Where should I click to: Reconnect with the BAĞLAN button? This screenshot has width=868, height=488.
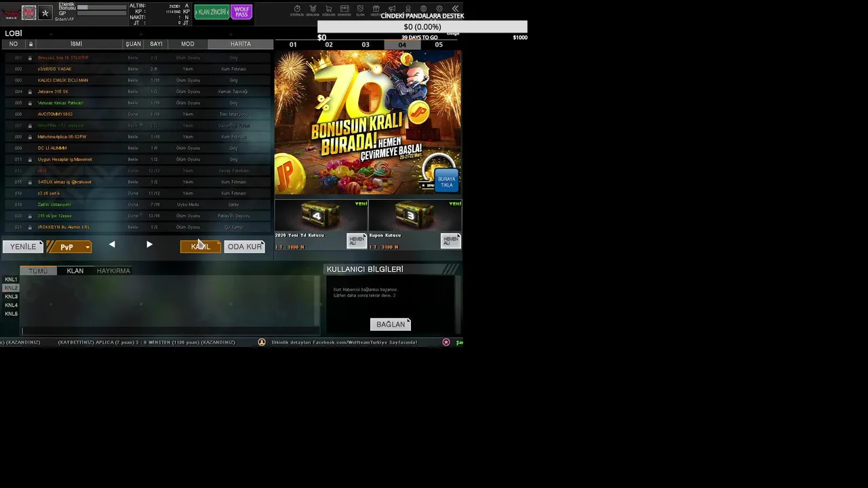391,325
